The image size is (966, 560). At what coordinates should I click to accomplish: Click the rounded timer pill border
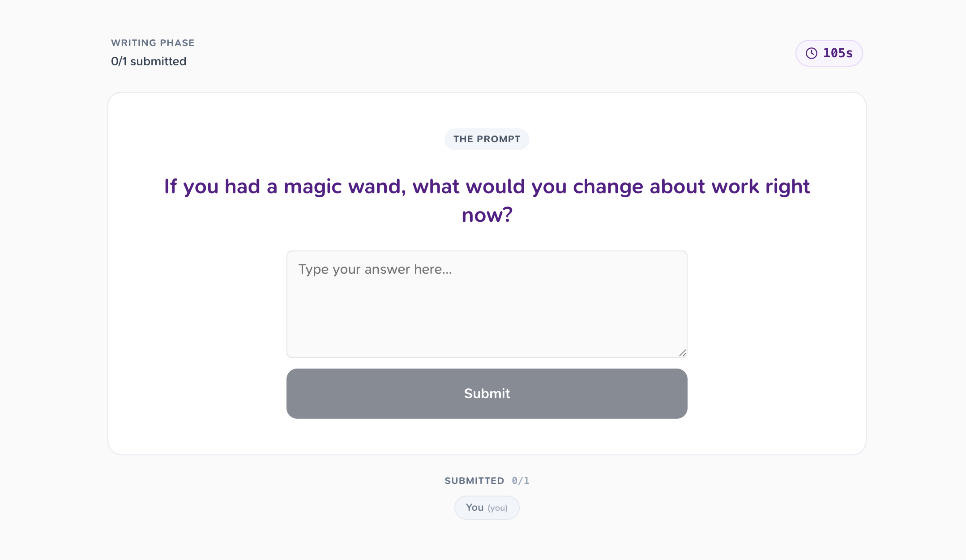(829, 41)
